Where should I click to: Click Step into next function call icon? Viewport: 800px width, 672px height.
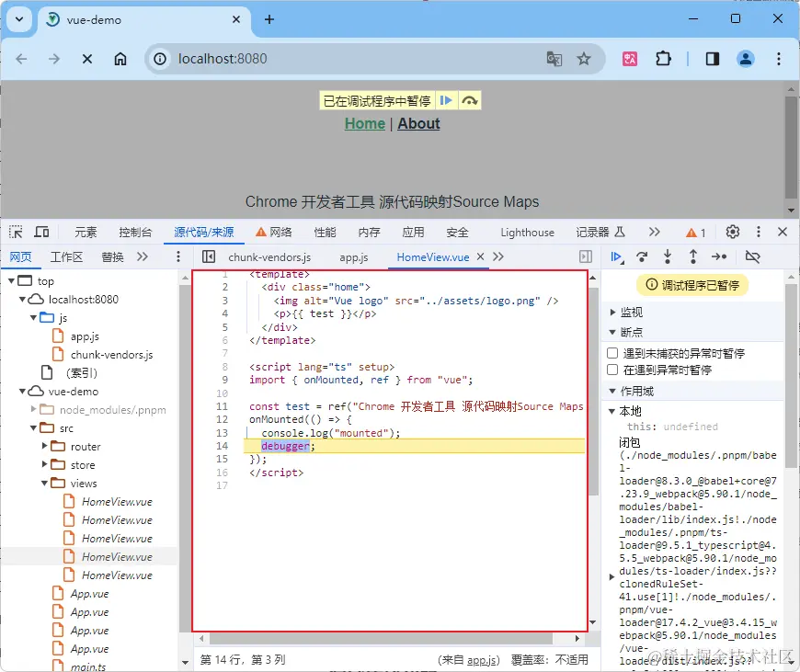tap(668, 256)
